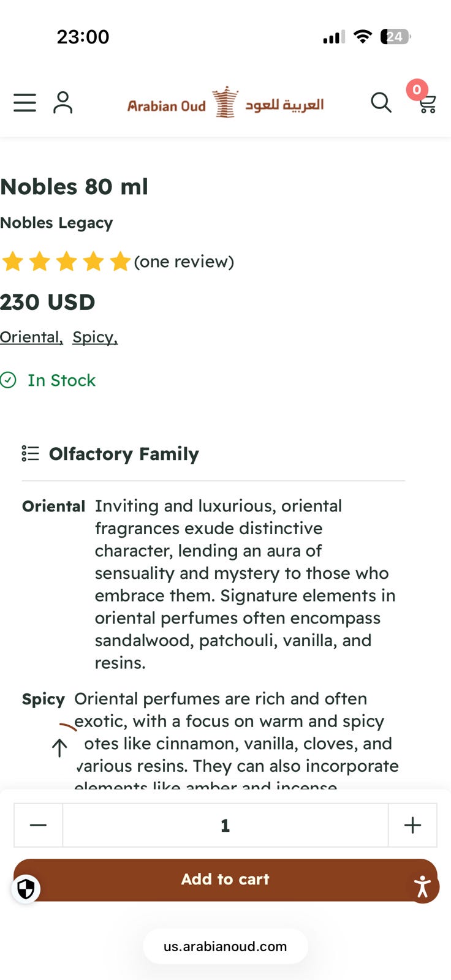Viewport: 451px width, 980px height.
Task: Increase quantity with the plus button
Action: tap(412, 825)
